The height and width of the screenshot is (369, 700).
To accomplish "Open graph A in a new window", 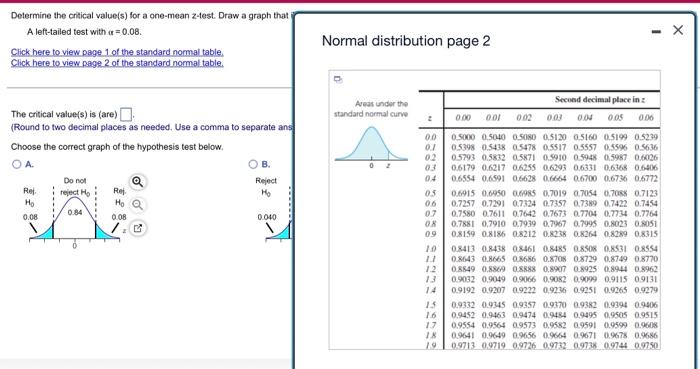I will tap(138, 228).
